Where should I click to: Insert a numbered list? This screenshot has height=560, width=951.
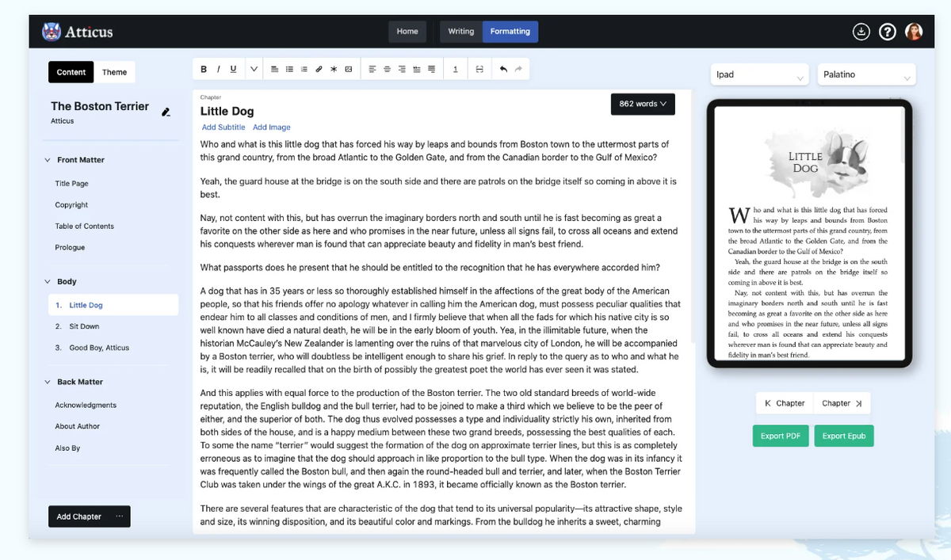(x=304, y=69)
